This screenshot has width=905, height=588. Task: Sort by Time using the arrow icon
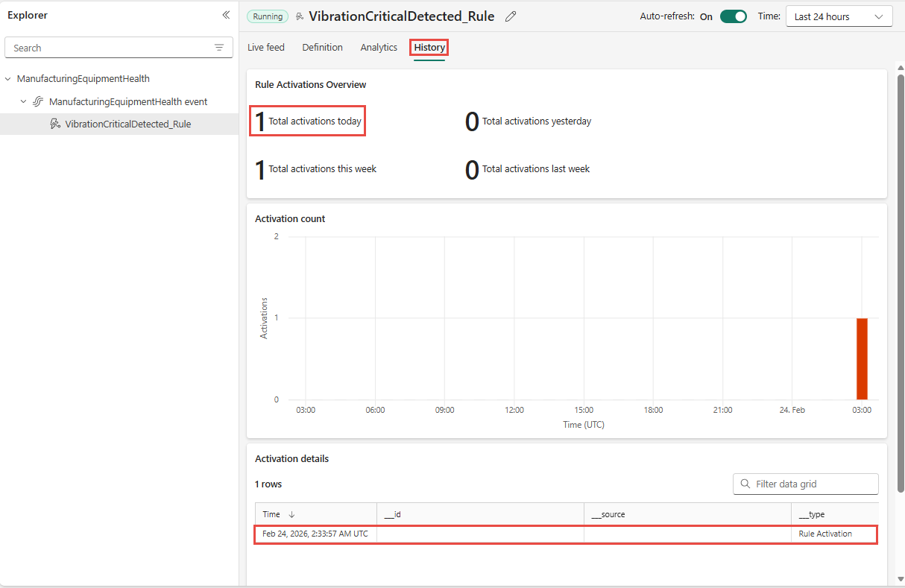tap(291, 514)
